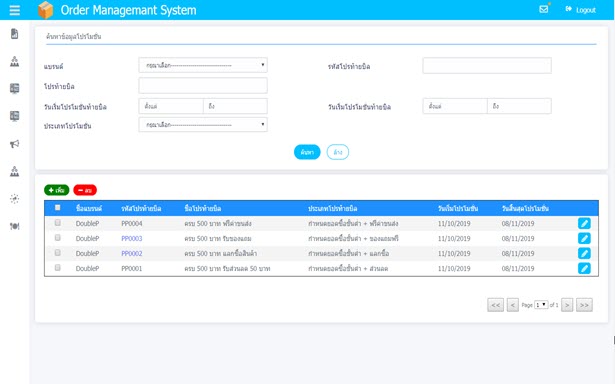Viewport: 615px width, 384px height.
Task: Open the megaphone promotion sidebar icon
Action: (x=15, y=144)
